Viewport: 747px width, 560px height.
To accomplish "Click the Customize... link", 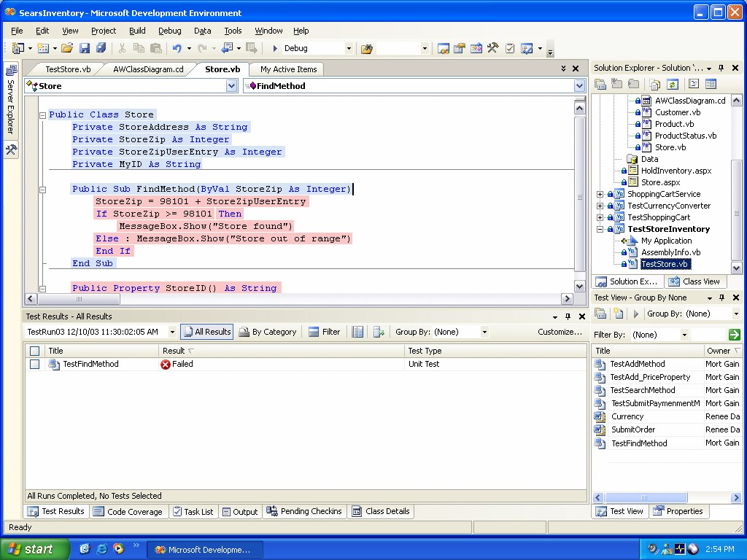I will pyautogui.click(x=560, y=332).
